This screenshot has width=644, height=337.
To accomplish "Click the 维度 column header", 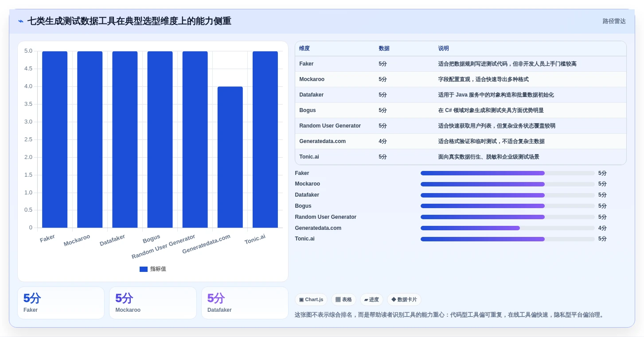I will coord(304,49).
